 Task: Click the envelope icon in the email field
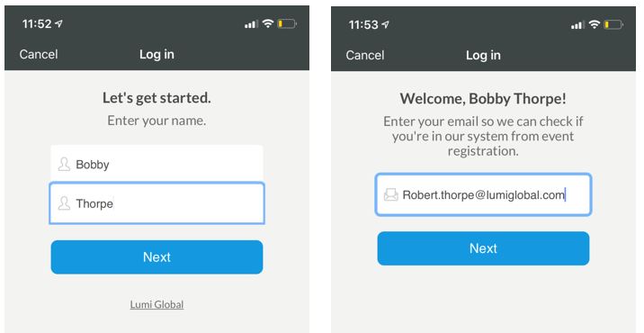(391, 194)
